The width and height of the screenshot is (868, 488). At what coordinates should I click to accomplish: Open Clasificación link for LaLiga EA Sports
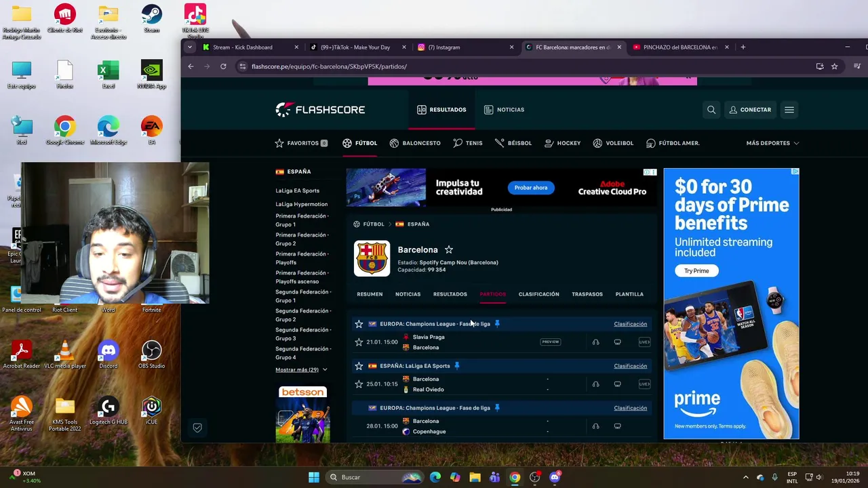pos(630,366)
